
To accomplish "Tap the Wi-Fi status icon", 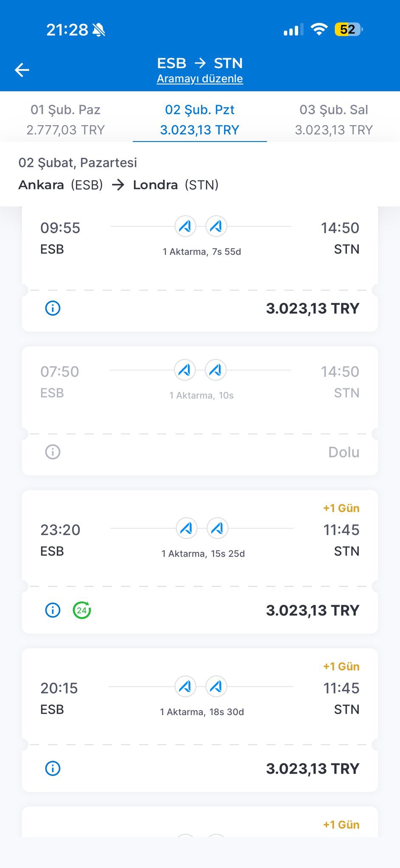I will (x=319, y=29).
